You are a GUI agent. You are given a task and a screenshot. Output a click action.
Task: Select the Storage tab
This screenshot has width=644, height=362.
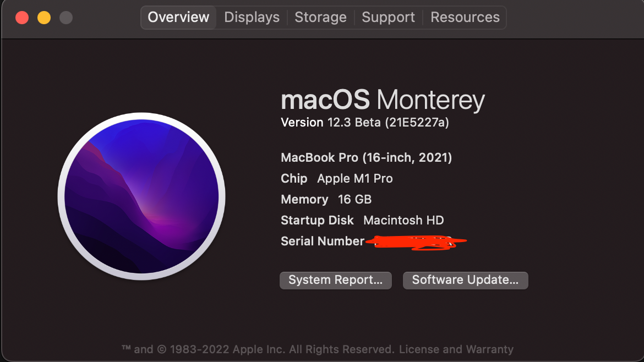point(320,17)
